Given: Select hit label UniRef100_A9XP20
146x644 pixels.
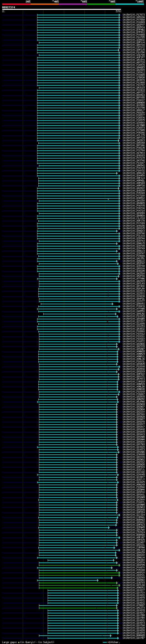Looking at the screenshot, I should 134,572.
